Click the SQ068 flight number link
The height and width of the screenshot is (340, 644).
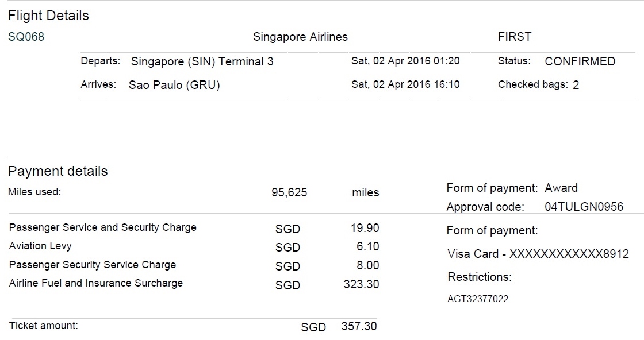point(26,37)
